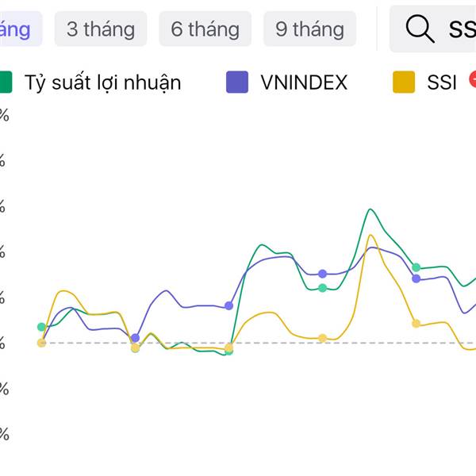Image resolution: width=476 pixels, height=476 pixels.
Task: Select the first yellow SSI data marker
Action: pos(41,343)
